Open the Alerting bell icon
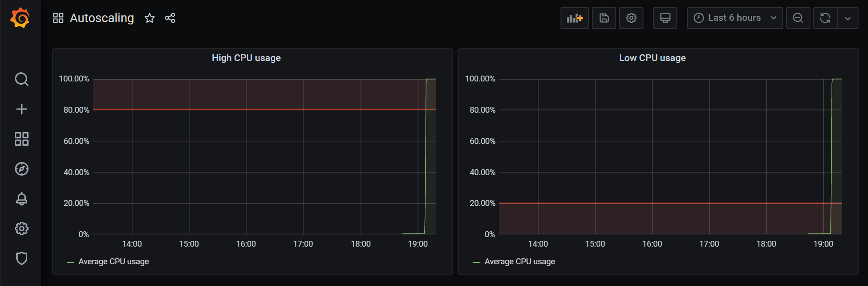 pyautogui.click(x=21, y=199)
